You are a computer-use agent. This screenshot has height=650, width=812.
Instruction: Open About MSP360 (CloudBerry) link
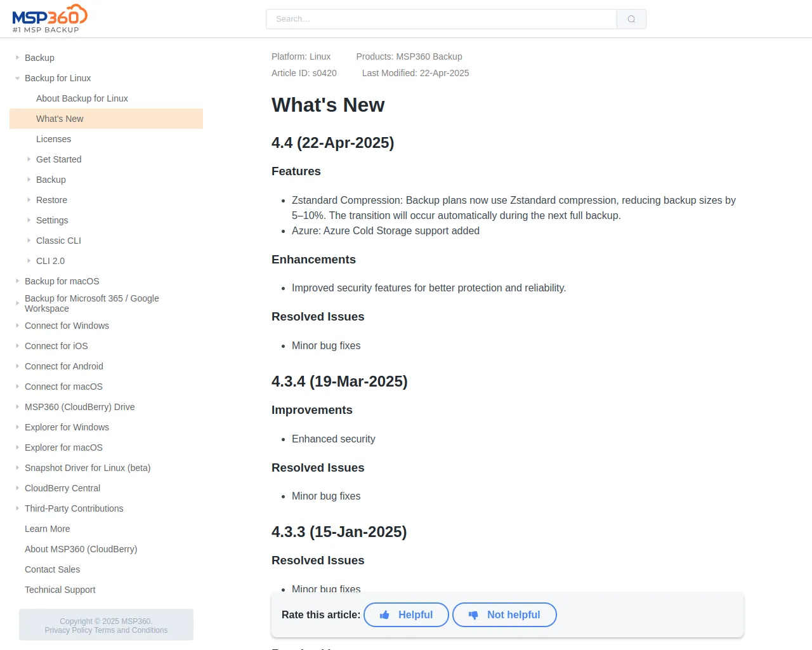coord(81,549)
